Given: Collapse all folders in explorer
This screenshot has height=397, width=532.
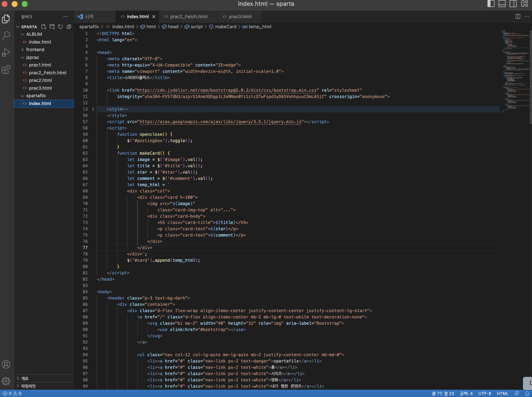Looking at the screenshot, I should pos(69,27).
